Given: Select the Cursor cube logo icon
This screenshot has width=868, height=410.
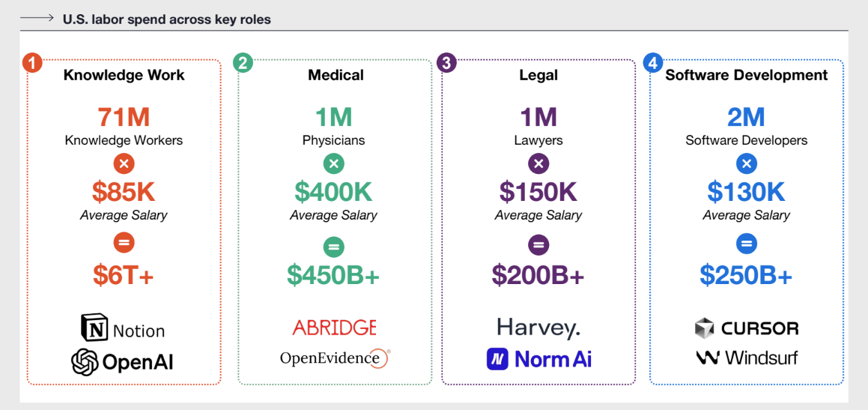Looking at the screenshot, I should (x=705, y=328).
